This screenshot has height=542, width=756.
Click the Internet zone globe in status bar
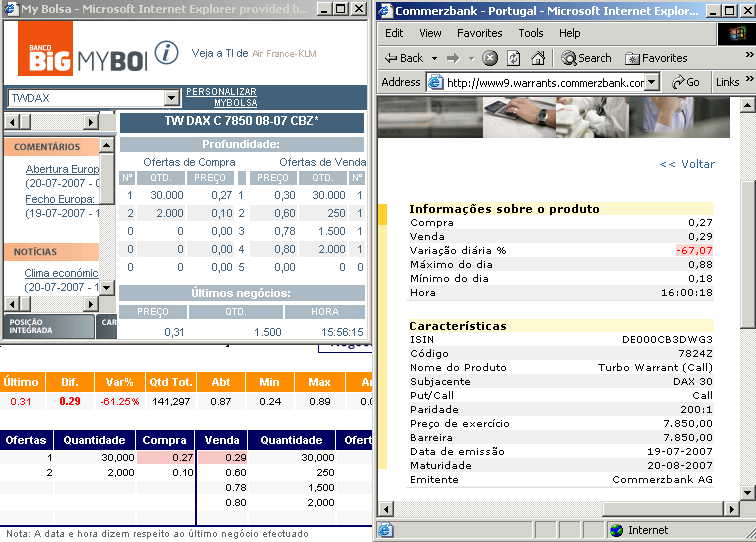point(616,530)
